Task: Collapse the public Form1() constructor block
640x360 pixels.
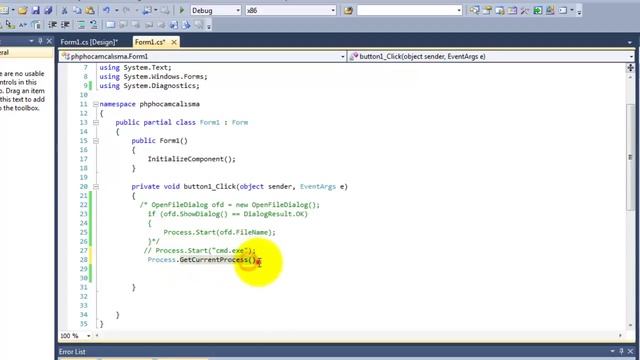Action: pos(96,141)
